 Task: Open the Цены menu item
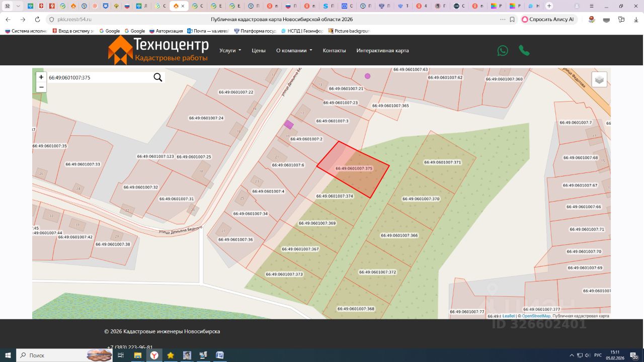point(259,50)
